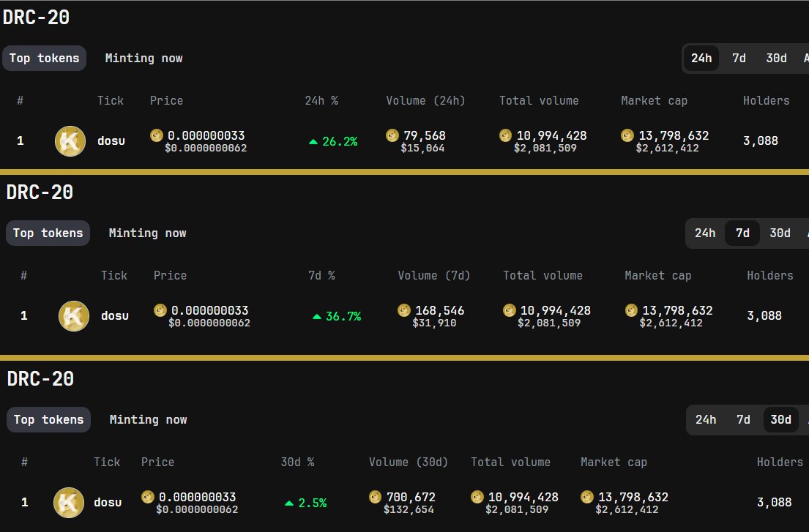Click Dogecoin icon beside 13,798,632 in 36.7% row

pos(631,310)
